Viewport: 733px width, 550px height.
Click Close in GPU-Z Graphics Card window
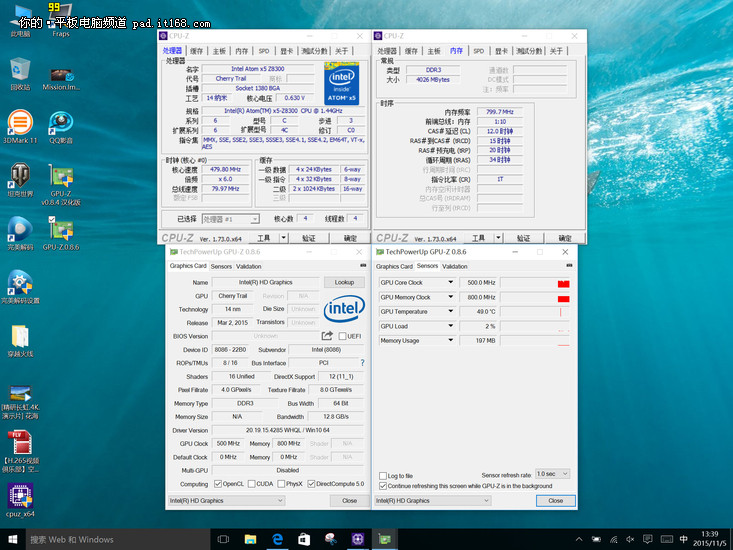(x=349, y=500)
